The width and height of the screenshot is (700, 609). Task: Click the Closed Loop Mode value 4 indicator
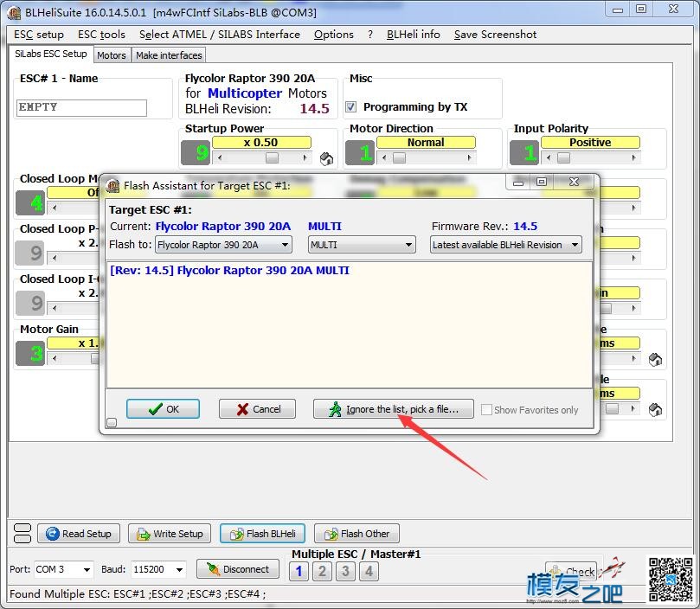(x=30, y=202)
